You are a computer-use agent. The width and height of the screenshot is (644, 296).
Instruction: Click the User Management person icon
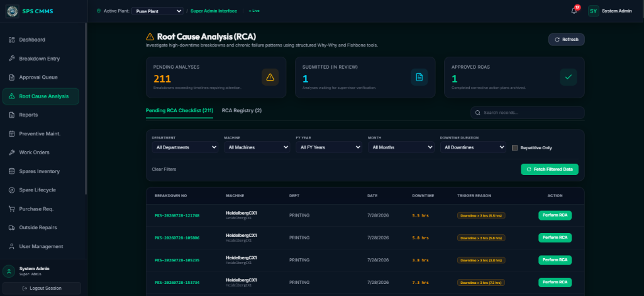(x=11, y=246)
